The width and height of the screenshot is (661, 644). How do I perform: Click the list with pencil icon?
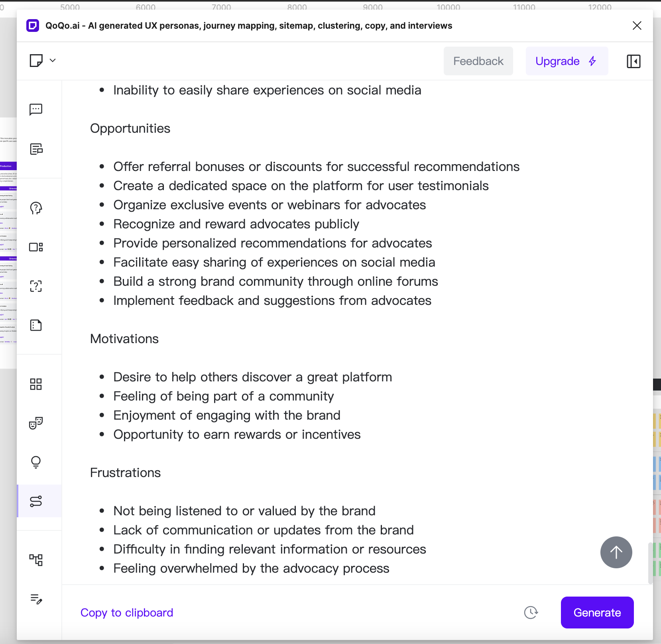point(36,599)
